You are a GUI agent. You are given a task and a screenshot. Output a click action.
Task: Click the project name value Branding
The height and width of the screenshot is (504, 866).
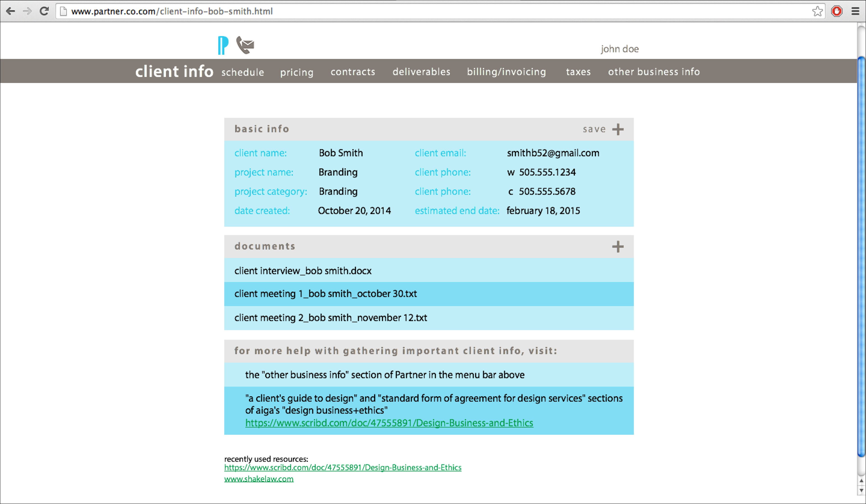click(338, 172)
